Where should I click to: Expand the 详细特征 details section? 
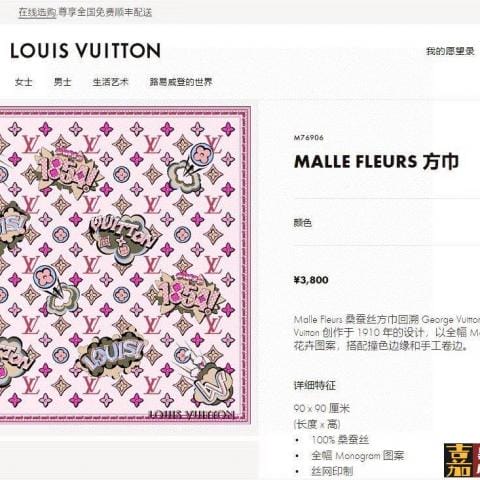(x=314, y=386)
